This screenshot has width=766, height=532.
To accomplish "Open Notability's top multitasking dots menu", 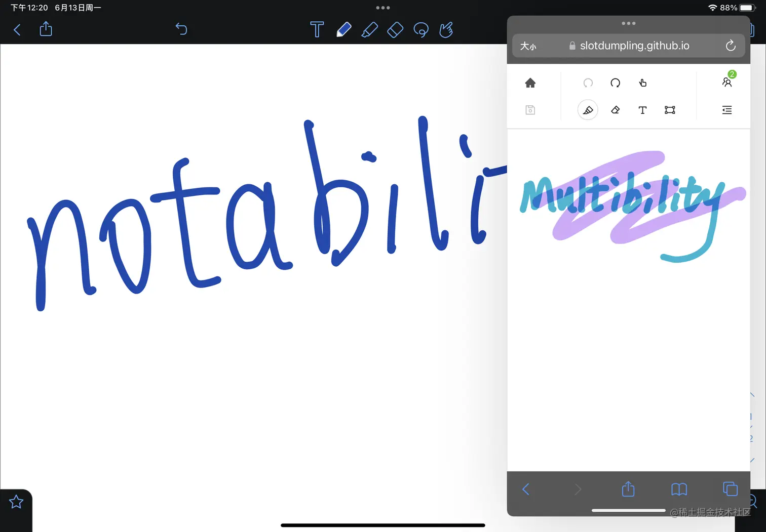I will click(x=383, y=8).
